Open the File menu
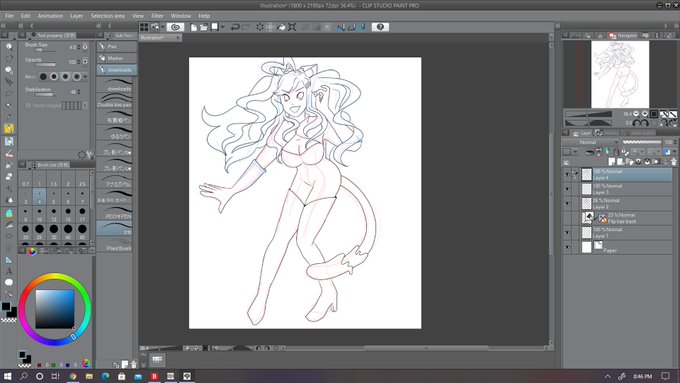This screenshot has height=383, width=680. [9, 16]
